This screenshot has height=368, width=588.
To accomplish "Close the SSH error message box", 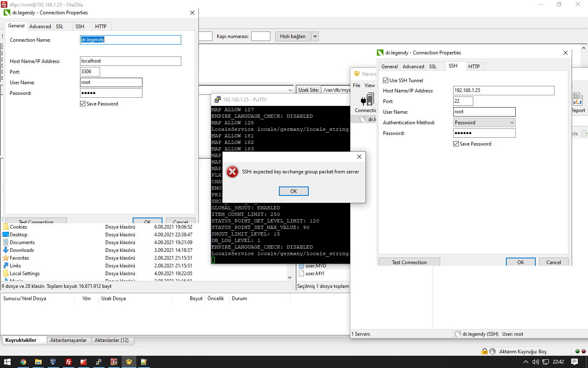I will 359,157.
